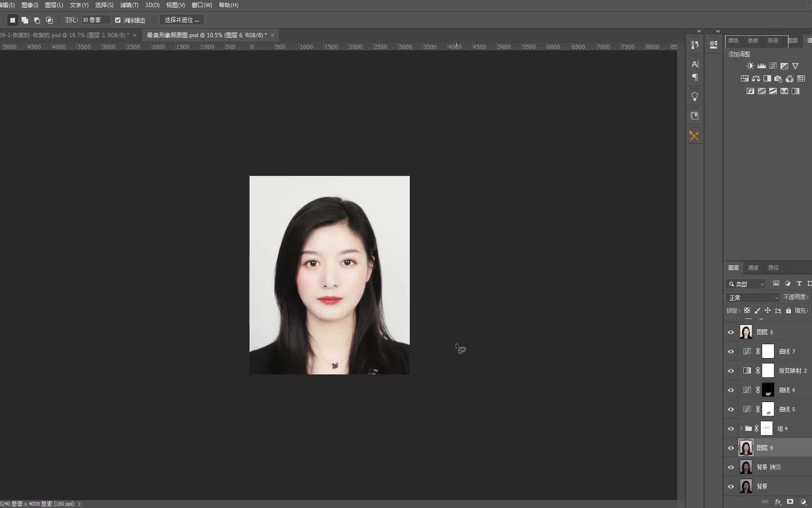Hide the 图层 8 layer
812x508 pixels.
731,332
